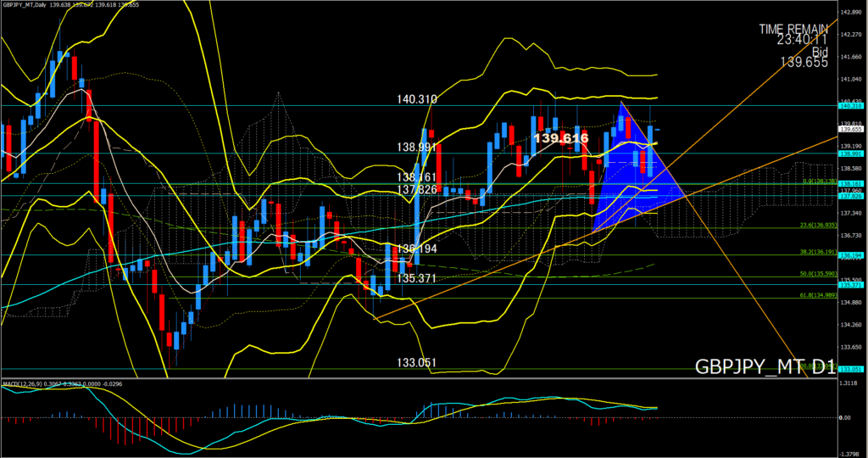This screenshot has height=458, width=868.
Task: Click the white 135.371 label inside the chart
Action: point(417,278)
